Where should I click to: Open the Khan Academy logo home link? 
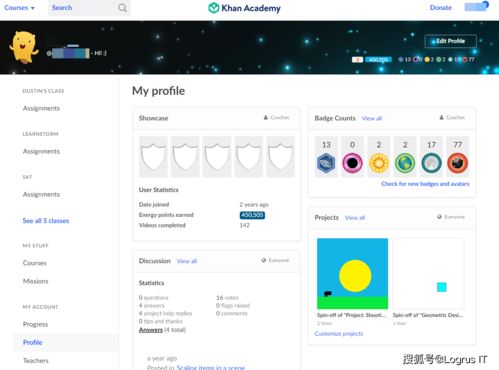tap(244, 8)
